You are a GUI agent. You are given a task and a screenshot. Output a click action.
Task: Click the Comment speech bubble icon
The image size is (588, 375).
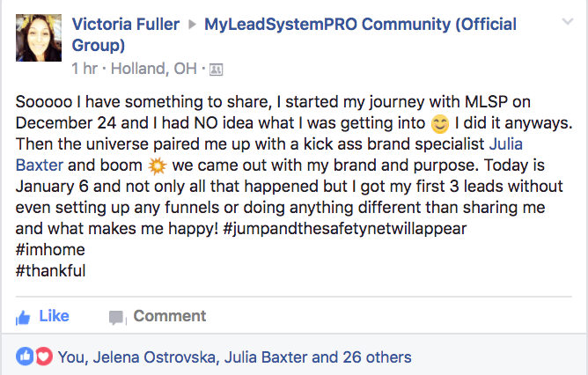(x=116, y=318)
